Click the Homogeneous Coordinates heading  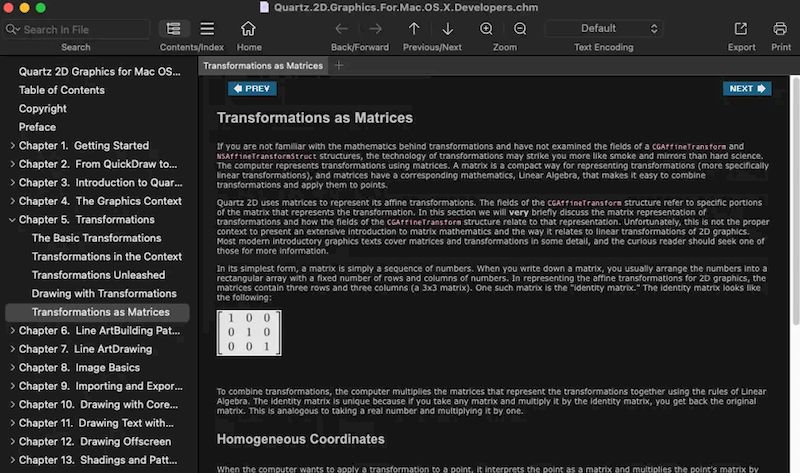301,439
